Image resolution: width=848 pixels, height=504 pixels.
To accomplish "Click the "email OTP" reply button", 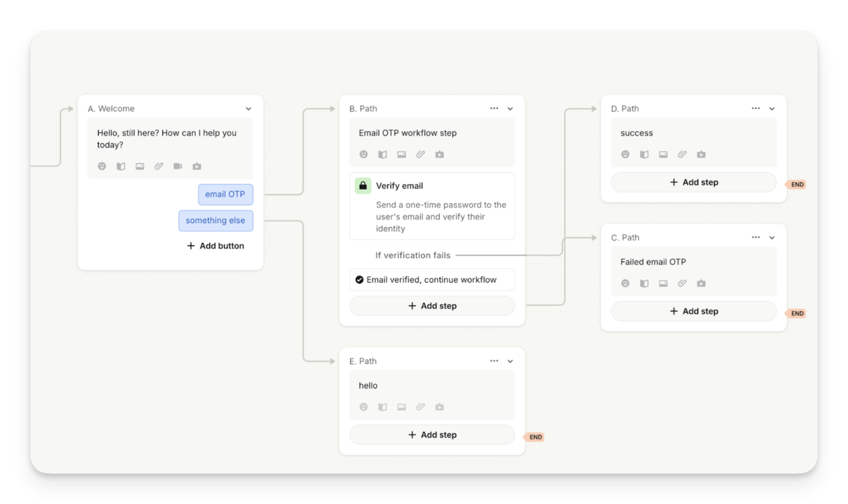I will point(225,194).
